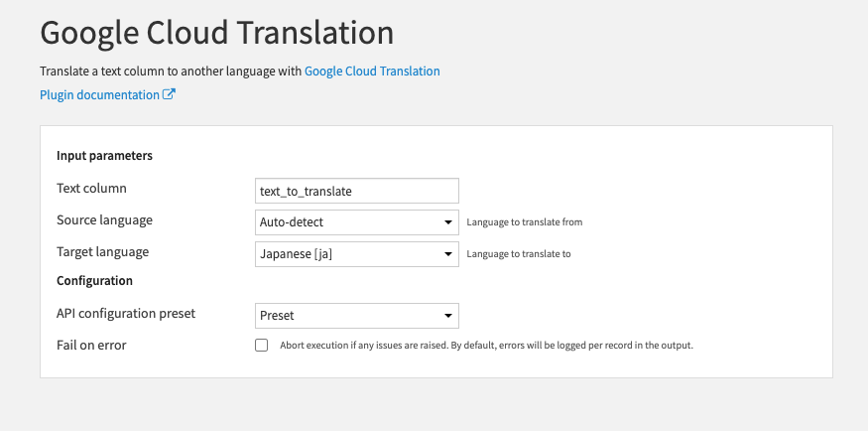The height and width of the screenshot is (431, 868).
Task: Open the external link icon beside Plugin documentation
Action: coord(169,94)
